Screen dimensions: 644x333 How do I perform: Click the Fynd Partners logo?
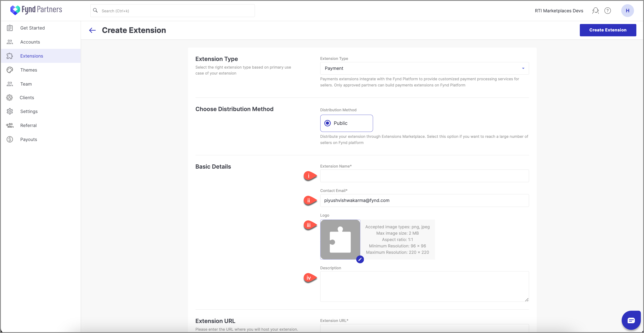coord(36,10)
